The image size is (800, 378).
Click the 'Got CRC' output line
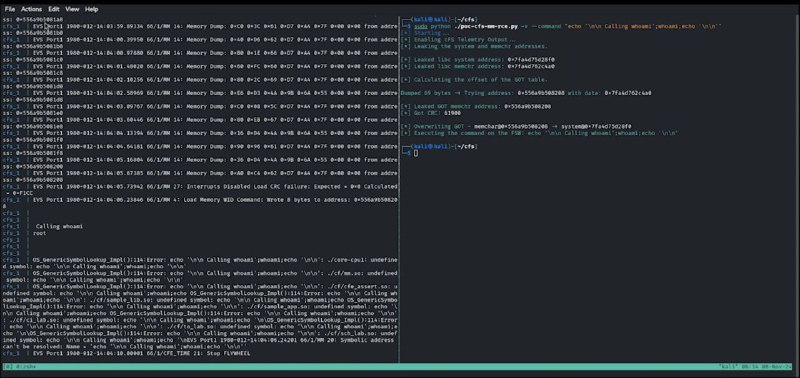pyautogui.click(x=424, y=113)
